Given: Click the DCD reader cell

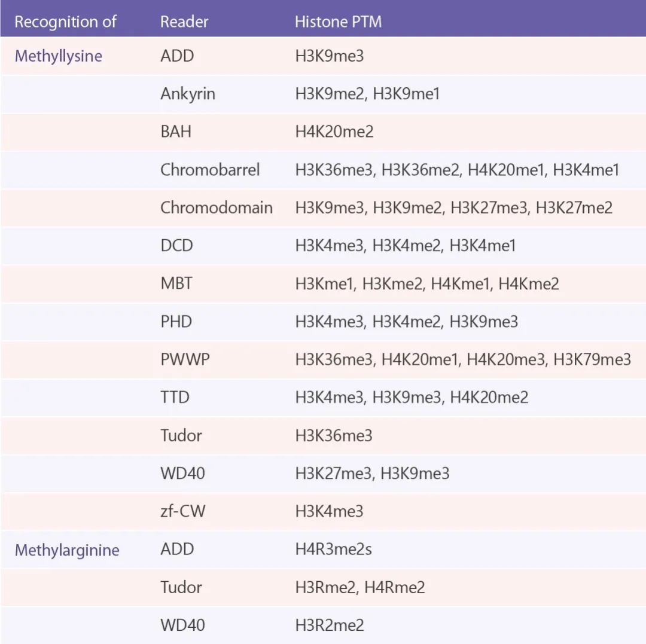Looking at the screenshot, I should coord(176,246).
